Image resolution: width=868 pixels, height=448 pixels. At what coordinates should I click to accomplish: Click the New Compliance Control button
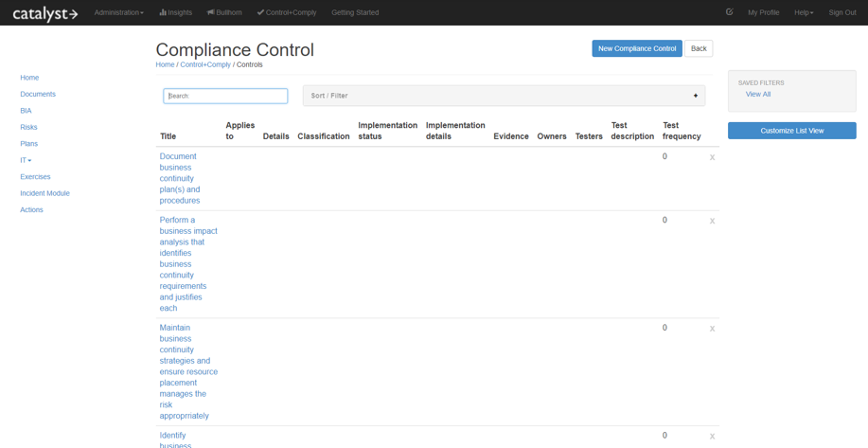coord(637,48)
